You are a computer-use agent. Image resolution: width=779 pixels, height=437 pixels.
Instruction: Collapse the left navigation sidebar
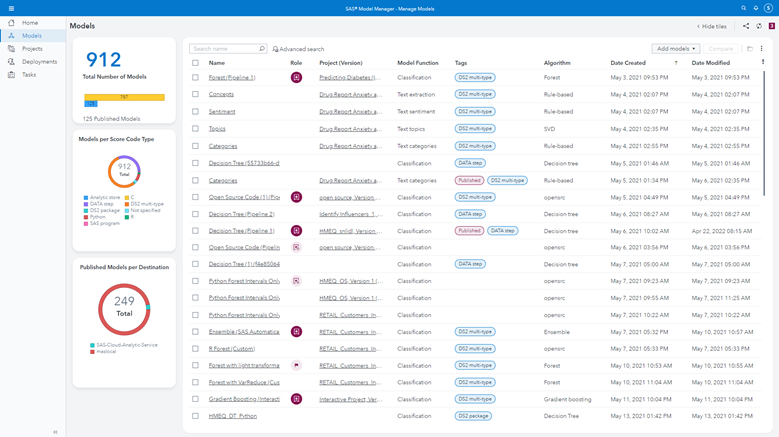[55, 432]
